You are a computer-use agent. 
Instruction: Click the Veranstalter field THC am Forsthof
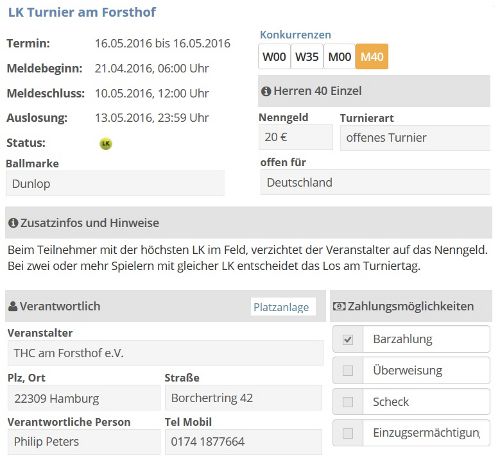166,353
